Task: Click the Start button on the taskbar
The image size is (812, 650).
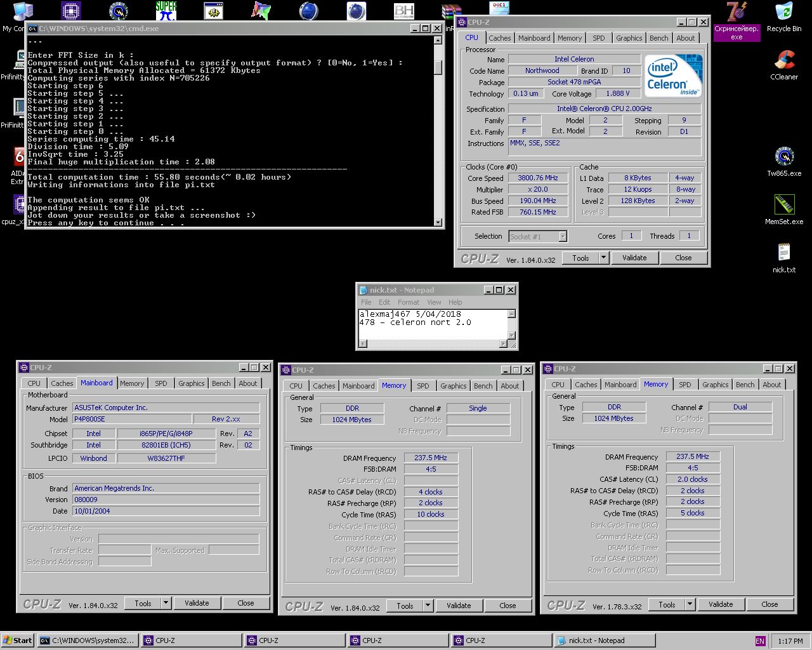Action: pos(18,640)
